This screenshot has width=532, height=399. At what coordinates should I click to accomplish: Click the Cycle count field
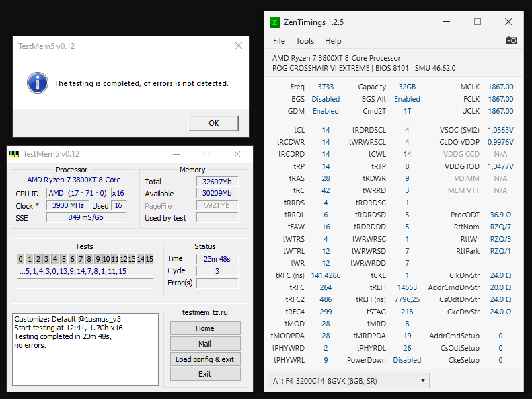point(217,271)
